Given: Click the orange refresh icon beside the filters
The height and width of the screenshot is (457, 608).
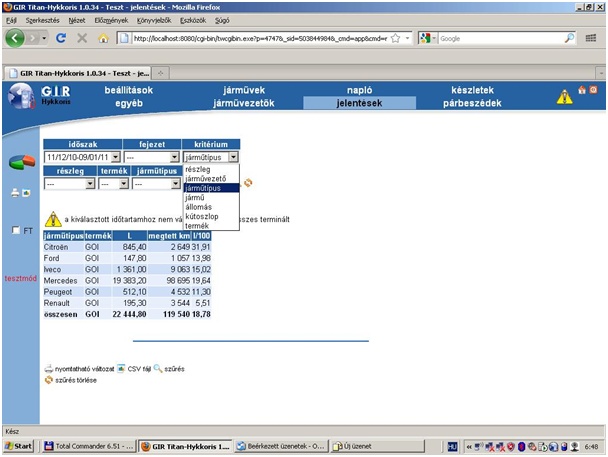Looking at the screenshot, I should [248, 183].
